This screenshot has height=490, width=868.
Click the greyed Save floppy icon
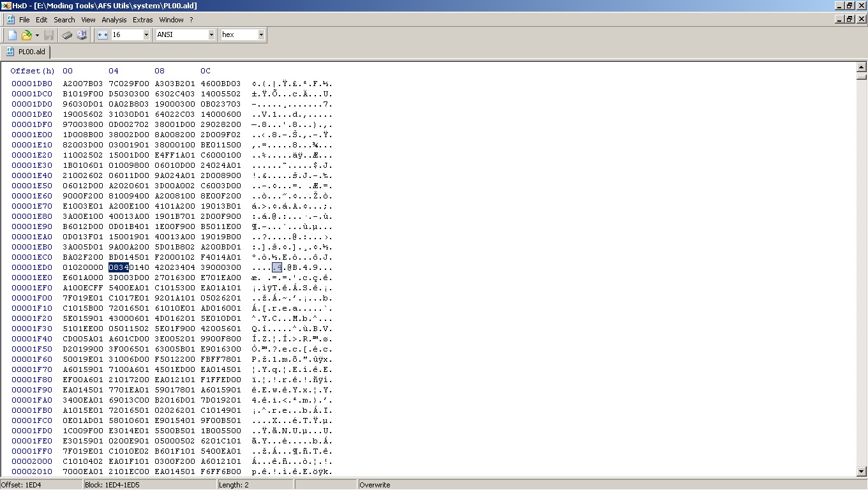tap(49, 35)
